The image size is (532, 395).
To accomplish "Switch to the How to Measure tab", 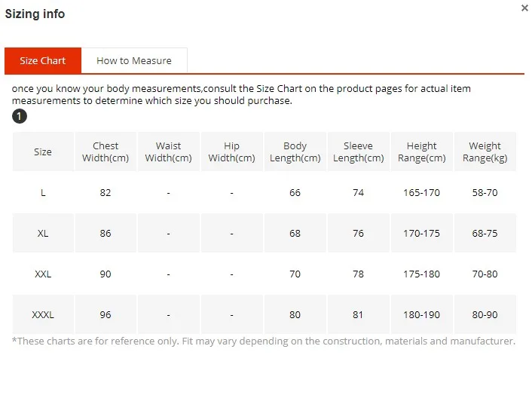I will 134,61.
